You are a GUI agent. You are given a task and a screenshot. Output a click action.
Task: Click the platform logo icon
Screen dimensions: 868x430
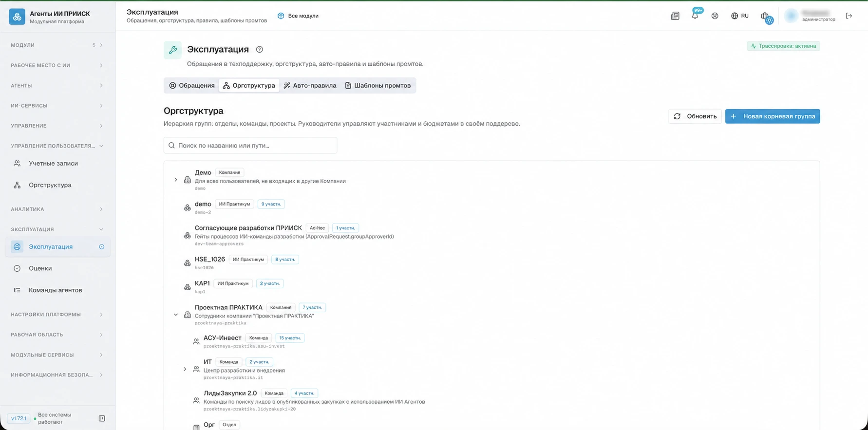pos(17,17)
